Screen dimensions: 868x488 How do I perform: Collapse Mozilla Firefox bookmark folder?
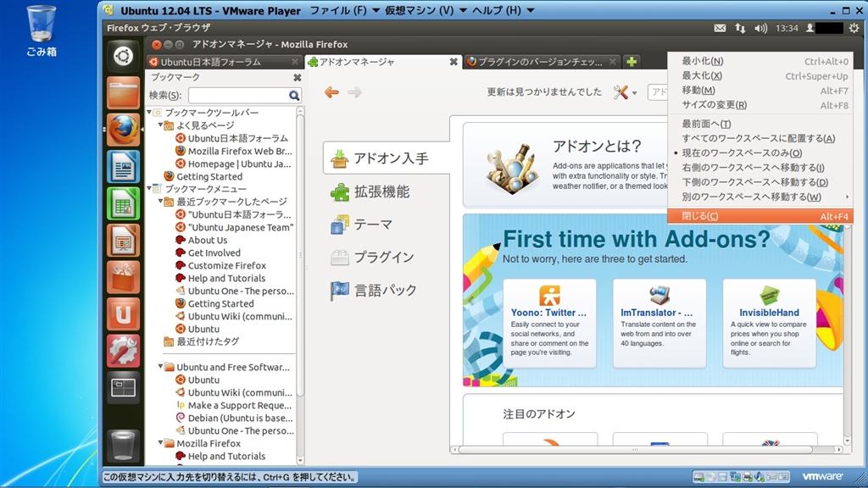[160, 443]
